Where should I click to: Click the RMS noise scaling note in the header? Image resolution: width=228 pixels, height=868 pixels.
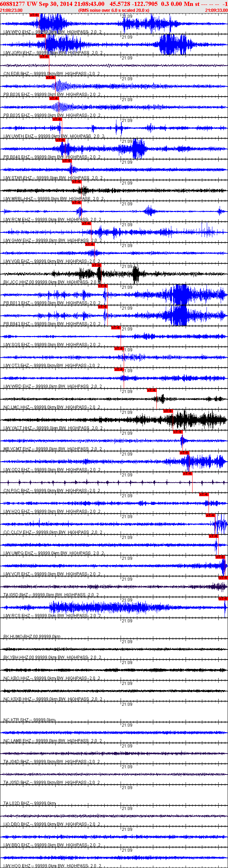pyautogui.click(x=114, y=10)
